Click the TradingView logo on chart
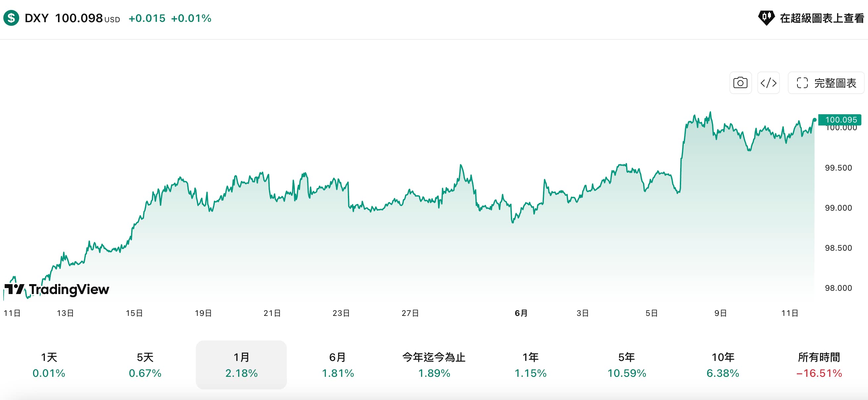The height and width of the screenshot is (400, 868). click(57, 289)
